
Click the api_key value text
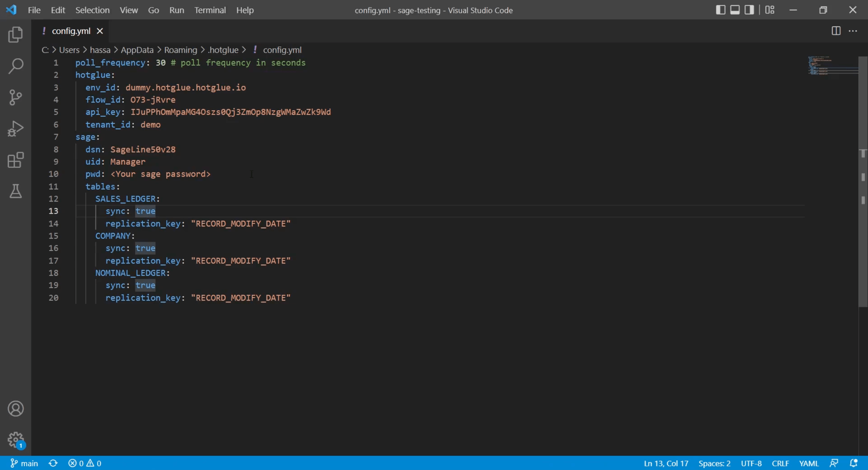coord(230,112)
